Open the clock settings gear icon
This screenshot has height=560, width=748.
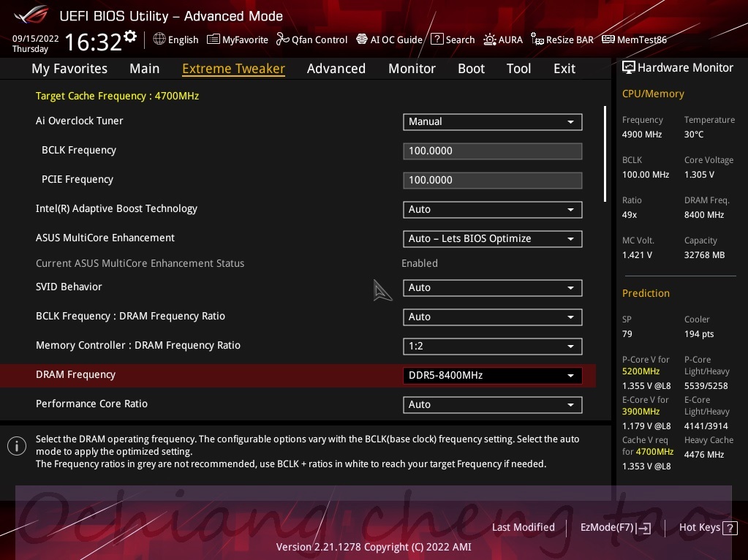[129, 37]
